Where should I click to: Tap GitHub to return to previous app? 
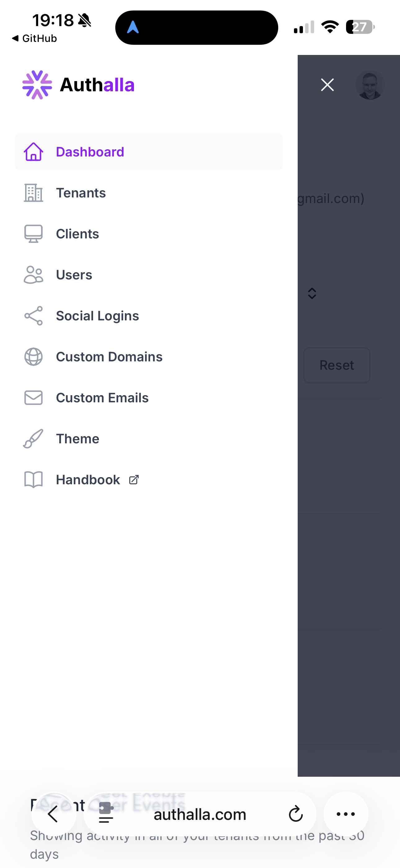34,38
